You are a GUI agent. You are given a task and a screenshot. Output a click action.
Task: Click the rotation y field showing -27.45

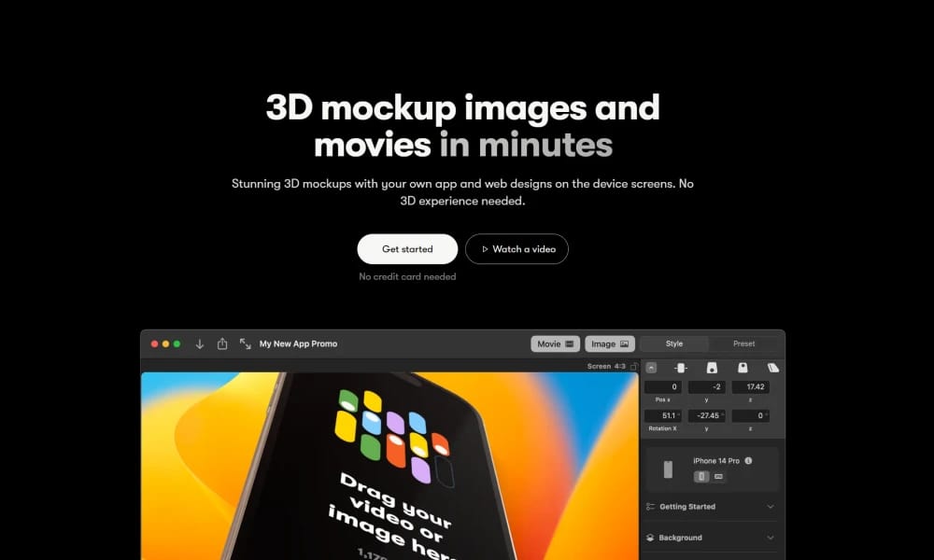706,415
